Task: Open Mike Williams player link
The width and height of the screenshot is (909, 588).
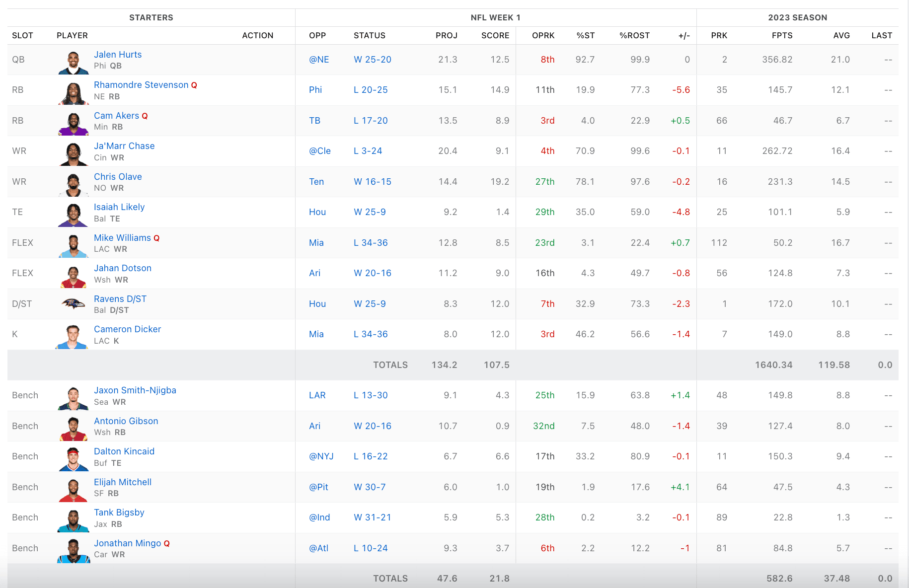Action: (122, 238)
